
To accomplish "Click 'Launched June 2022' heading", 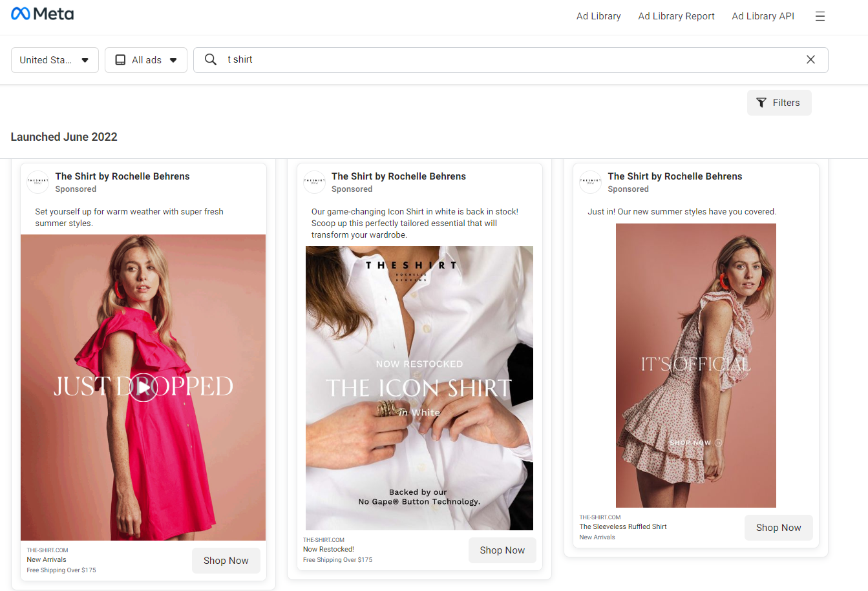I will (64, 137).
